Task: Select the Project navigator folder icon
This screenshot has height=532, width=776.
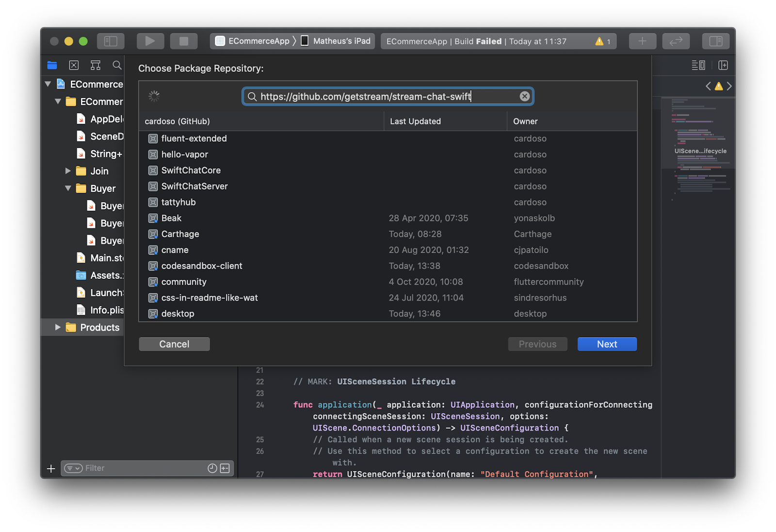Action: tap(52, 65)
